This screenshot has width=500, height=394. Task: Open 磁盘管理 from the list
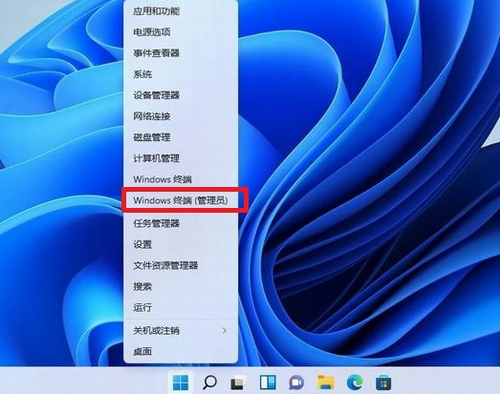181,137
